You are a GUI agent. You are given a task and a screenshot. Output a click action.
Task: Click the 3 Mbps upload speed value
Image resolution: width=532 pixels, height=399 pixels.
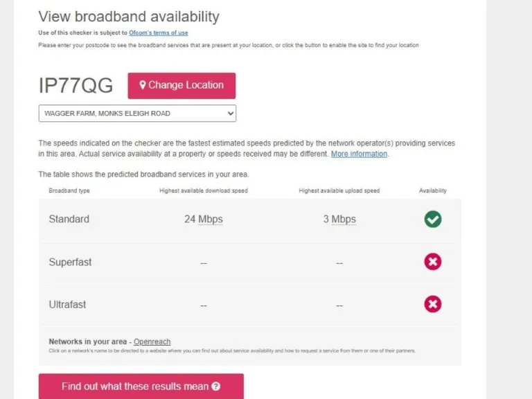(339, 219)
